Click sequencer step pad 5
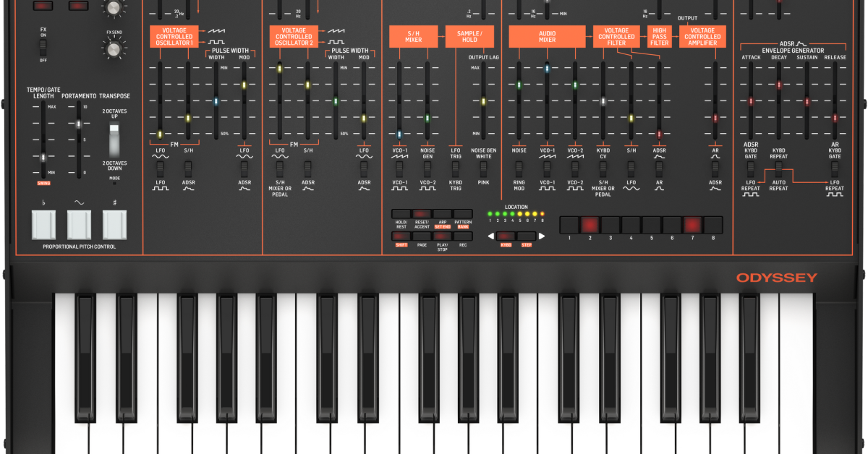 (652, 223)
